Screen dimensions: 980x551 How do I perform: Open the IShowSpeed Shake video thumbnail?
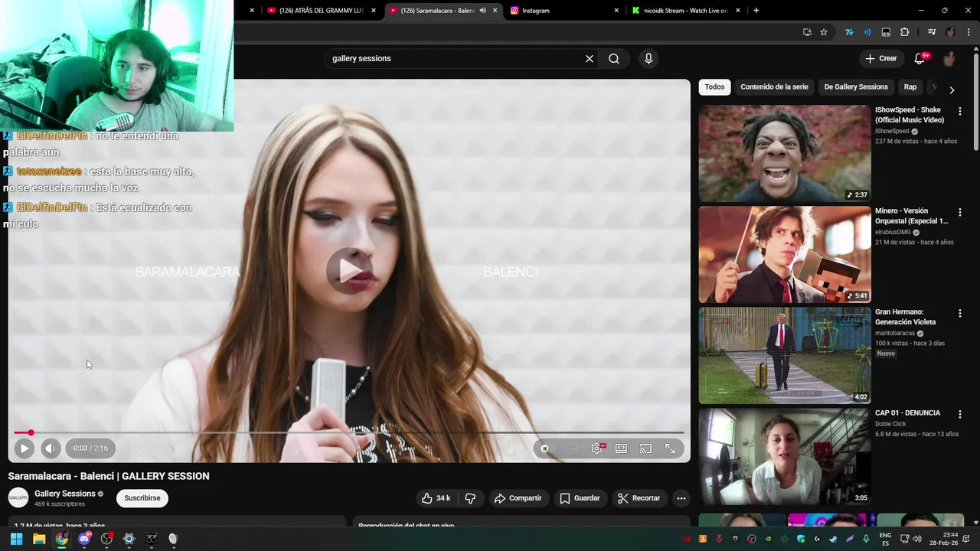tap(785, 153)
